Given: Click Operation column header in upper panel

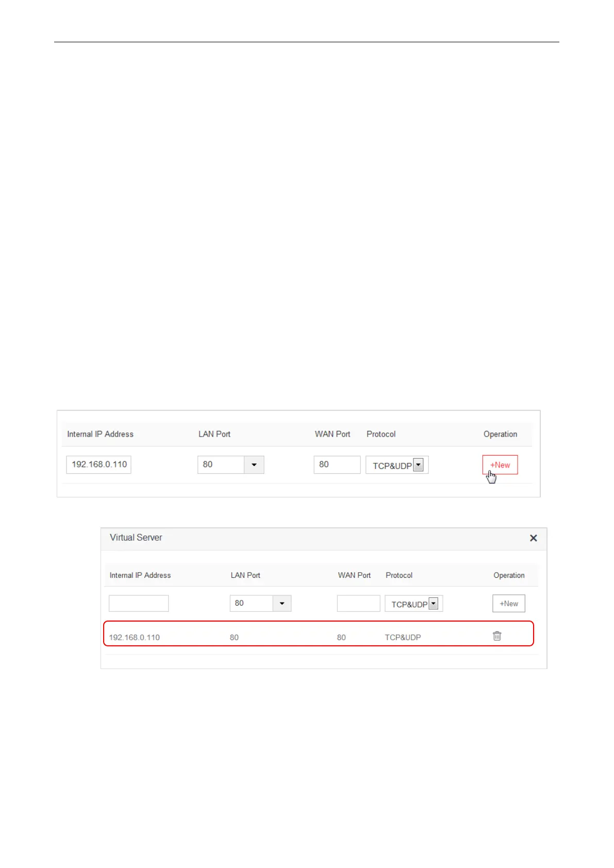Looking at the screenshot, I should pyautogui.click(x=500, y=435).
